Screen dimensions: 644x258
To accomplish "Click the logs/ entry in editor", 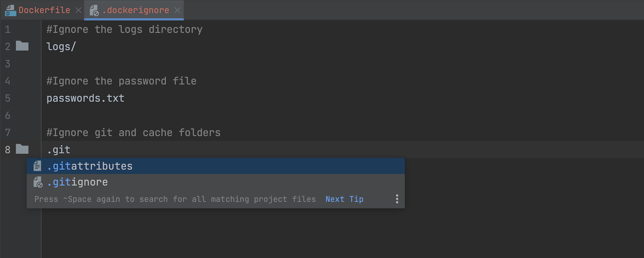I will (x=61, y=46).
